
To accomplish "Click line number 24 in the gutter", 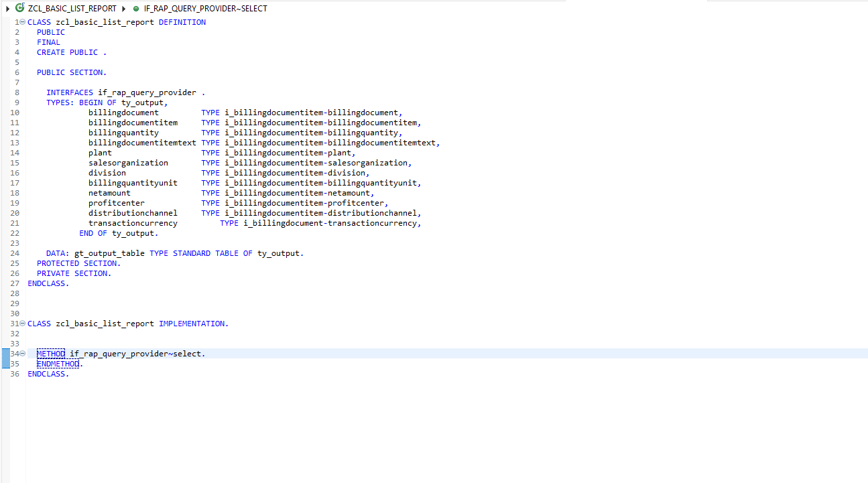I will [x=15, y=253].
